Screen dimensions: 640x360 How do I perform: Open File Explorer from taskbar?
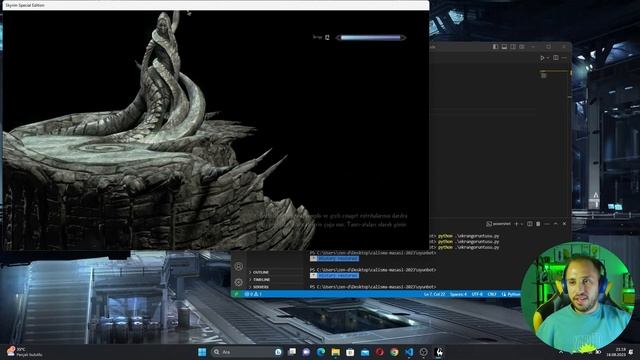(x=336, y=352)
